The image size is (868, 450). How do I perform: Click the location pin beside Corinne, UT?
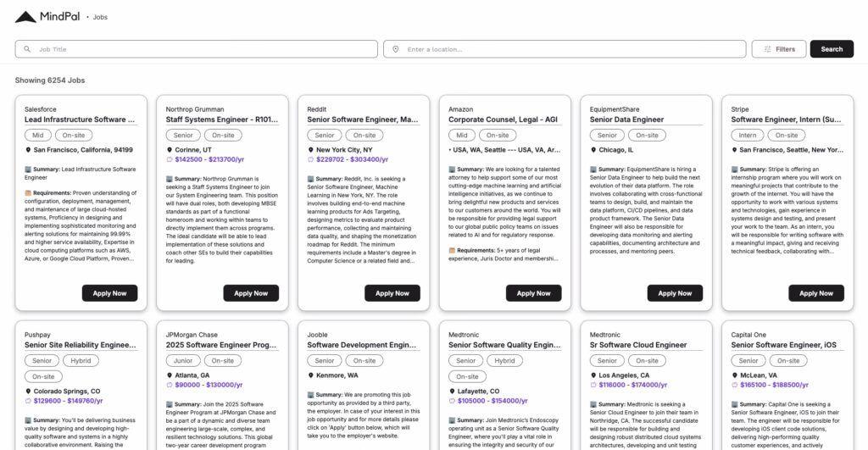[169, 150]
